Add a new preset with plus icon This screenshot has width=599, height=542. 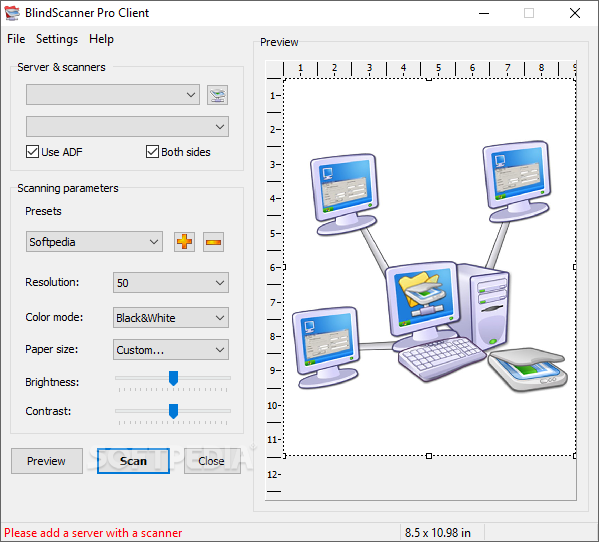tap(185, 242)
